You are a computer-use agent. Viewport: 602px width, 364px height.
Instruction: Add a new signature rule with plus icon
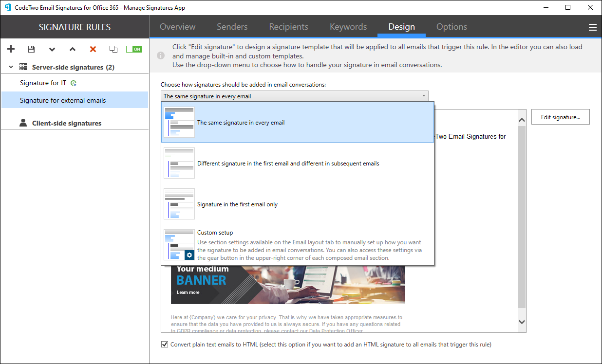coord(11,49)
